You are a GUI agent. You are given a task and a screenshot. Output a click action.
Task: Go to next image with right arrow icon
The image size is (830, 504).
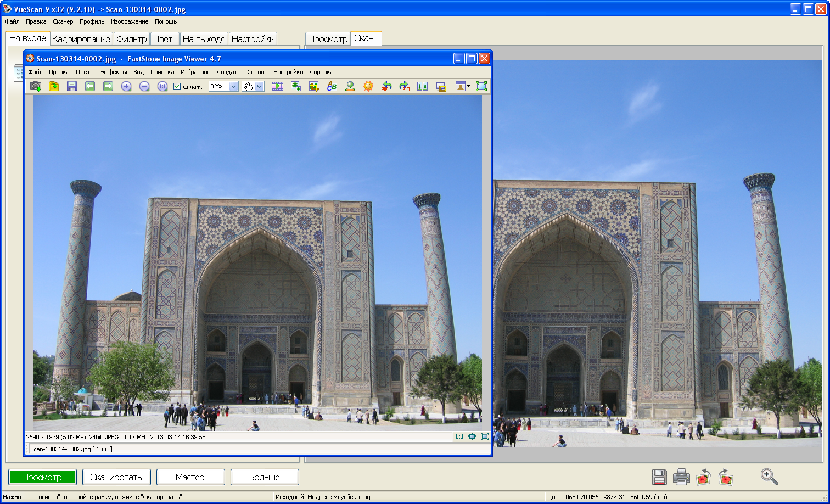pos(108,86)
